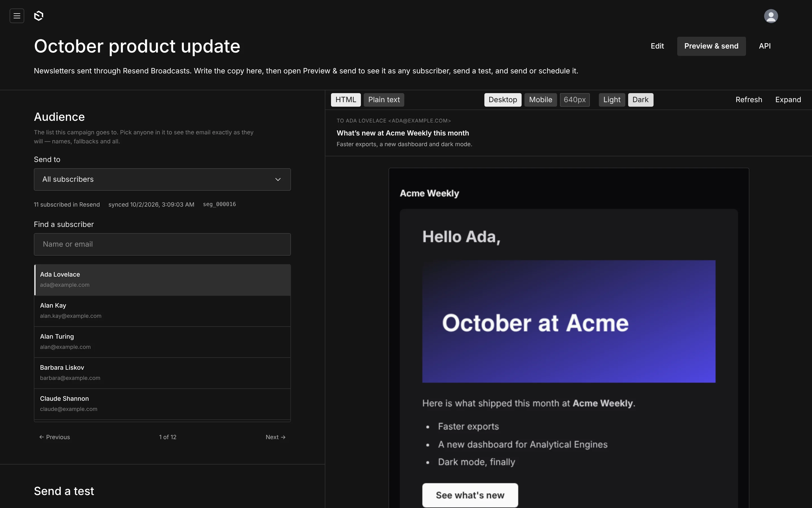The width and height of the screenshot is (812, 508).
Task: Go to Next subscriber page
Action: pos(275,437)
